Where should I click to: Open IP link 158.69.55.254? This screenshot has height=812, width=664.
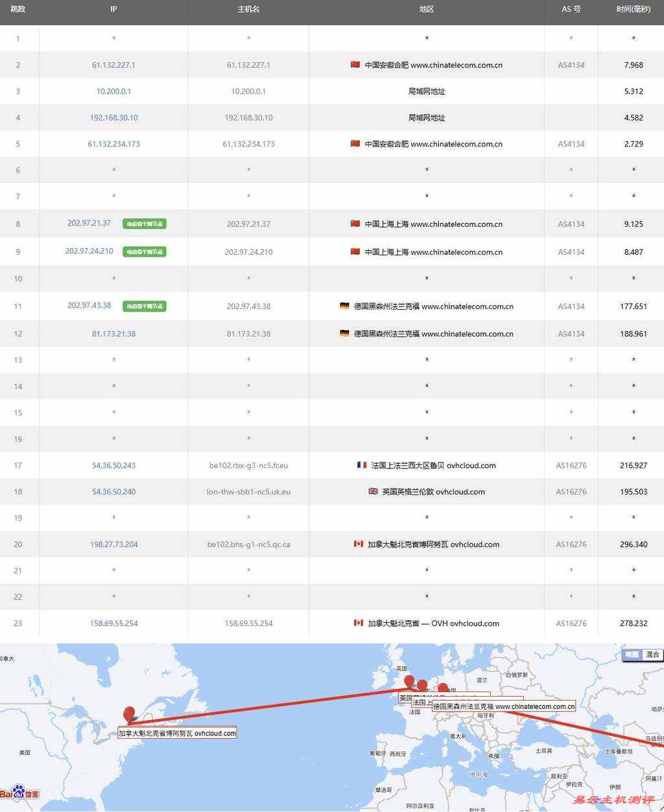tap(113, 623)
